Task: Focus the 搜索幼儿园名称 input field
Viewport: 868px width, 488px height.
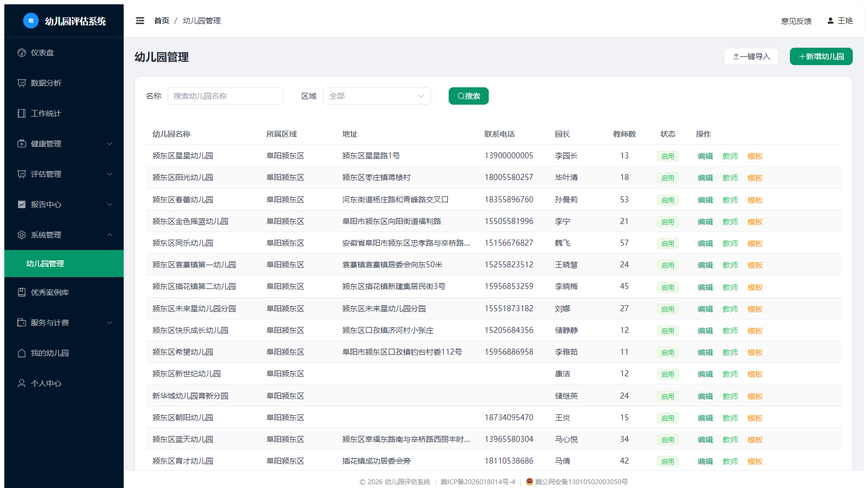Action: pyautogui.click(x=226, y=96)
